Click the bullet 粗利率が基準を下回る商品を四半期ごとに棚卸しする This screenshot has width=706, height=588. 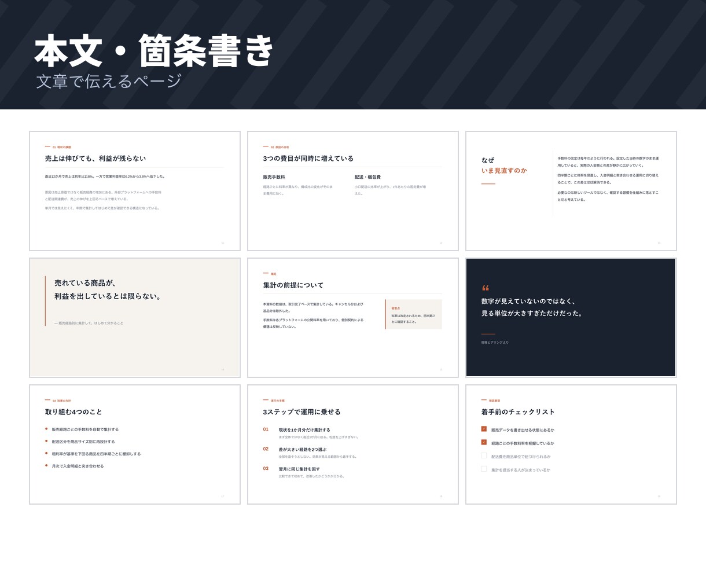(96, 454)
